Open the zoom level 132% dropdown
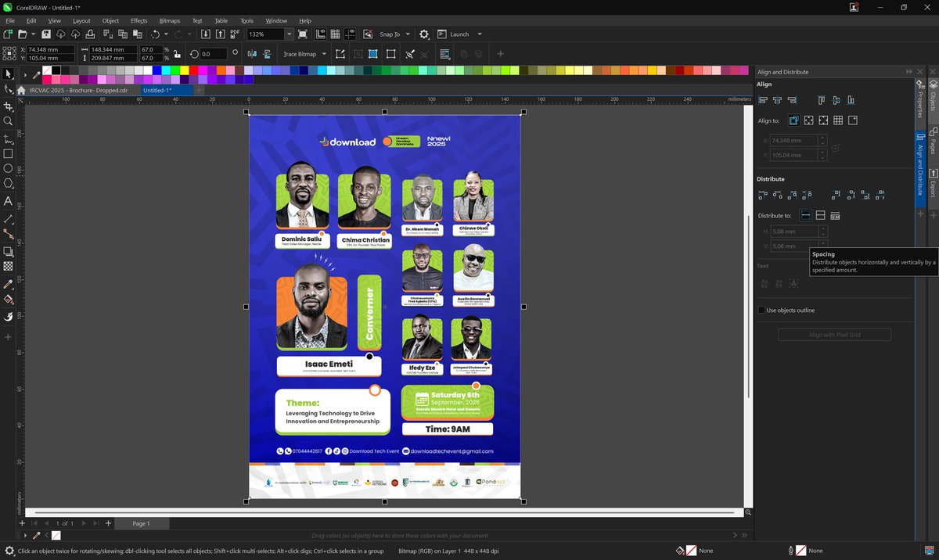The width and height of the screenshot is (939, 560). click(289, 34)
